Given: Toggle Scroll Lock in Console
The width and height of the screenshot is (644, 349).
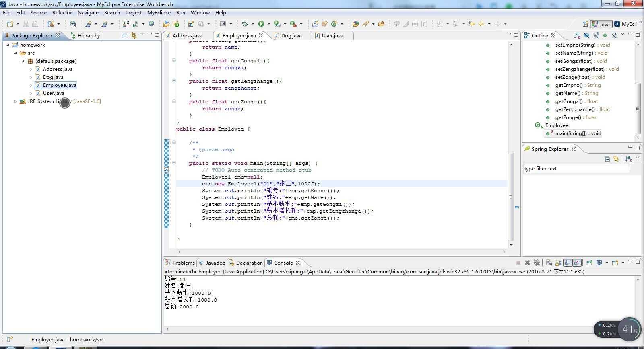Looking at the screenshot, I should (558, 263).
